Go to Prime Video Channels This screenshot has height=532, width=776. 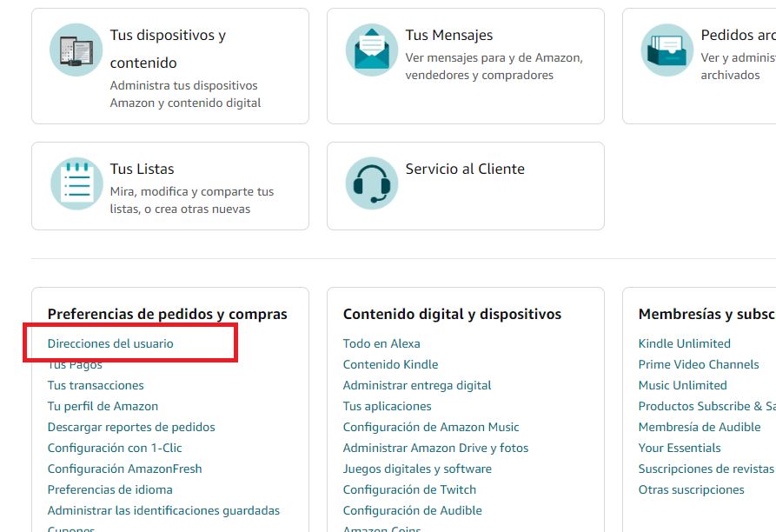tap(699, 364)
